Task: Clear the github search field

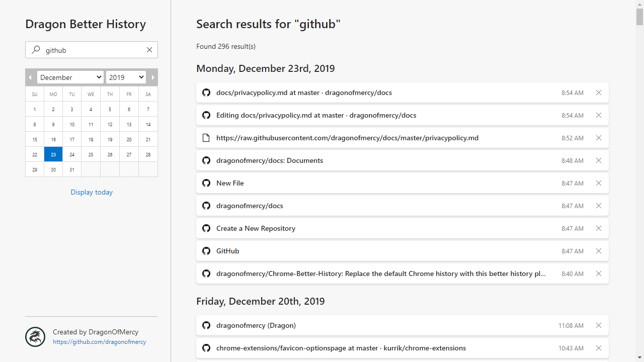Action: 149,50
